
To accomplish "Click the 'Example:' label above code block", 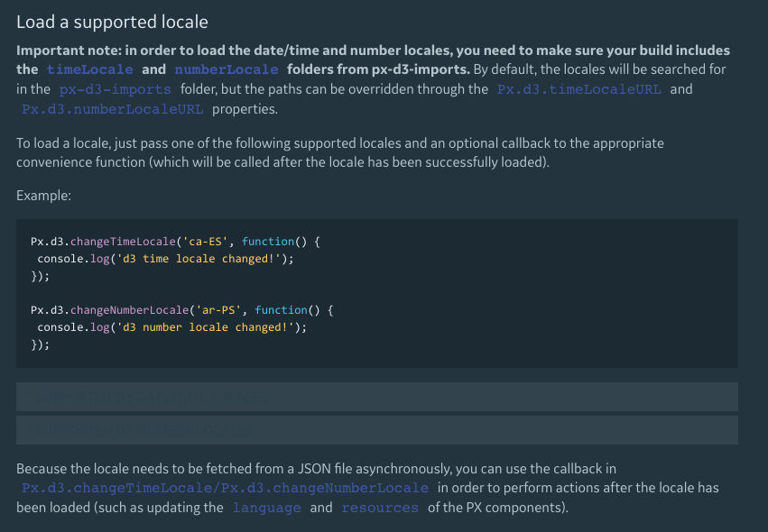I will click(43, 195).
